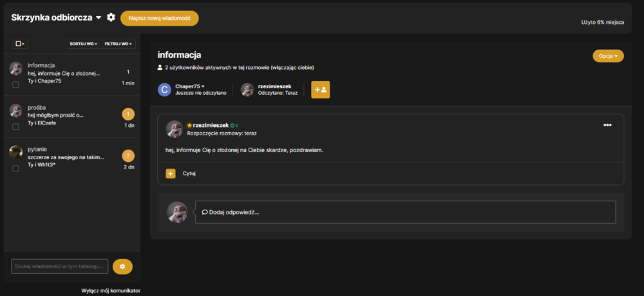
Task: Click the 'informacja' conversation title heading
Action: click(x=180, y=55)
